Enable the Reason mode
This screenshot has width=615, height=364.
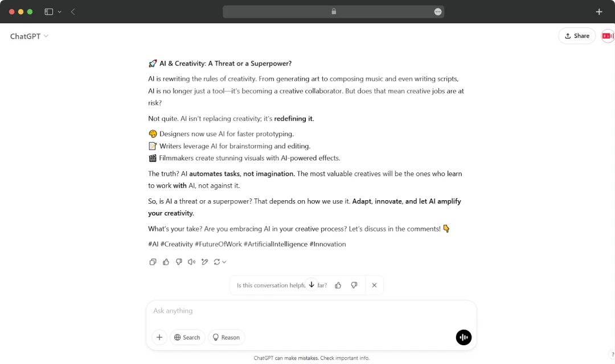(226, 337)
